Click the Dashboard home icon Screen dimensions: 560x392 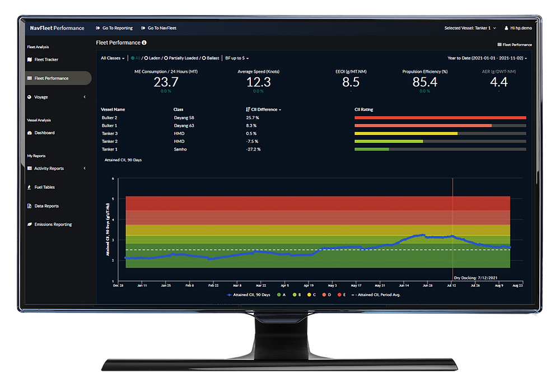point(29,133)
